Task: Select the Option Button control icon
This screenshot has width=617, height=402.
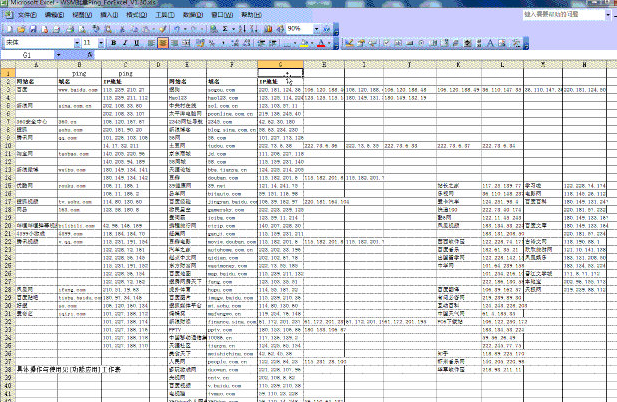Action: point(421,43)
